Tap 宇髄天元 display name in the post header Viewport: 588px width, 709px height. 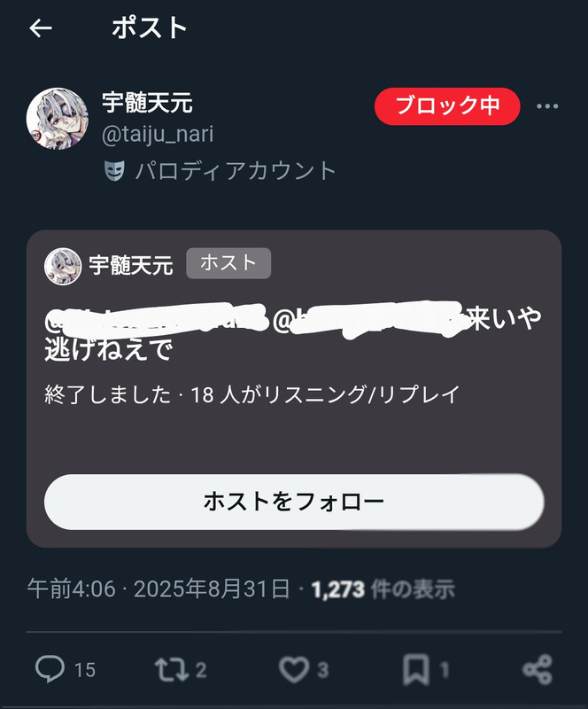pos(147,102)
